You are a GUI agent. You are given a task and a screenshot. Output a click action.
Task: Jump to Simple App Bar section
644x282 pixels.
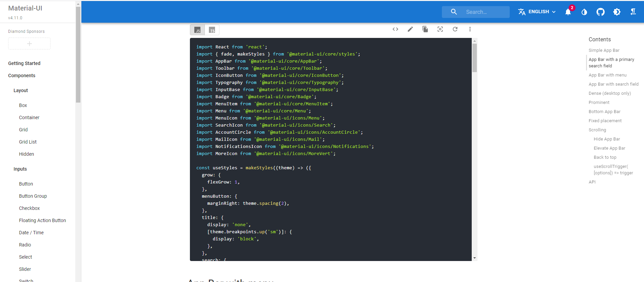[604, 50]
